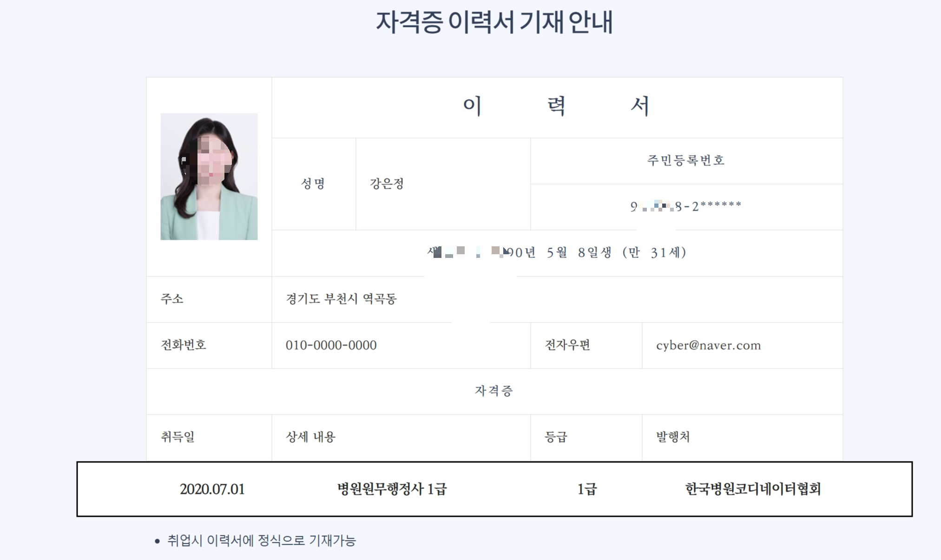Click the 전화번호 label cell

[176, 345]
